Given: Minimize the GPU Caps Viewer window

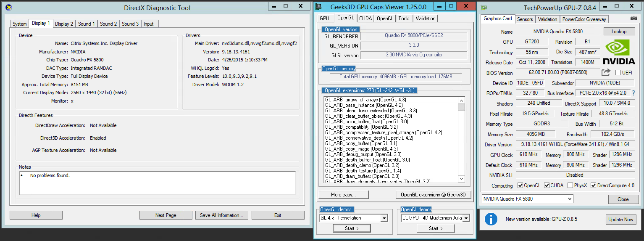Looking at the screenshot, I should [439, 6].
